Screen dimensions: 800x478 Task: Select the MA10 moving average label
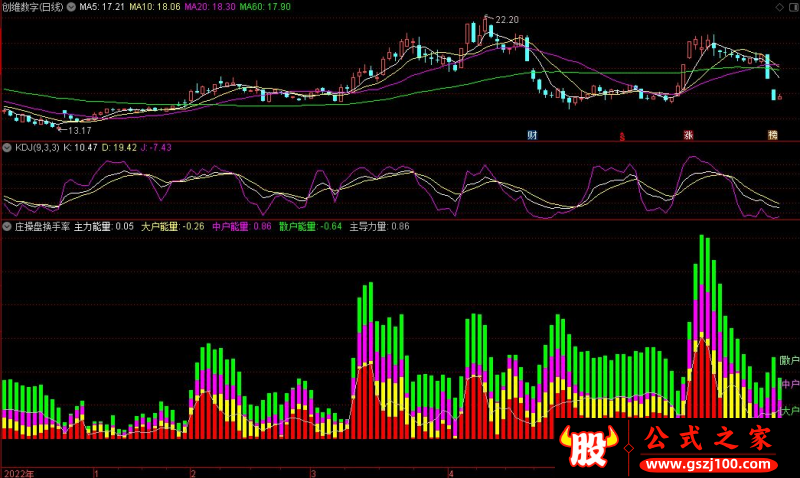click(x=157, y=6)
